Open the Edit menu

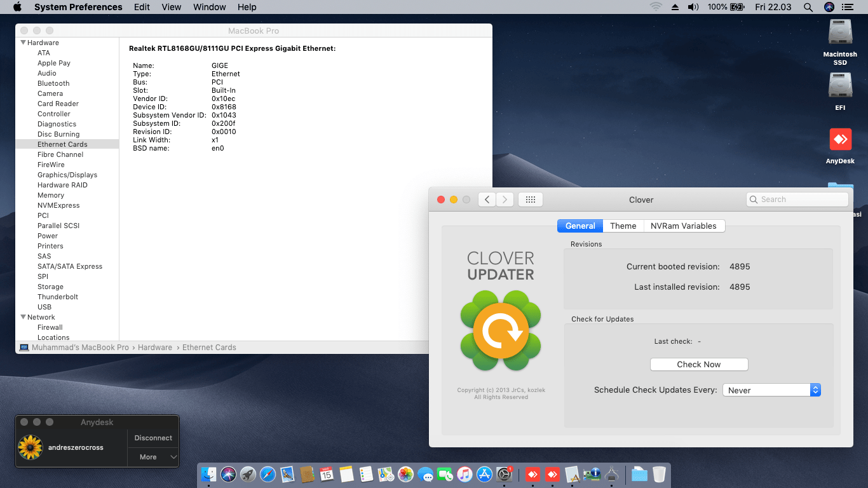point(142,7)
